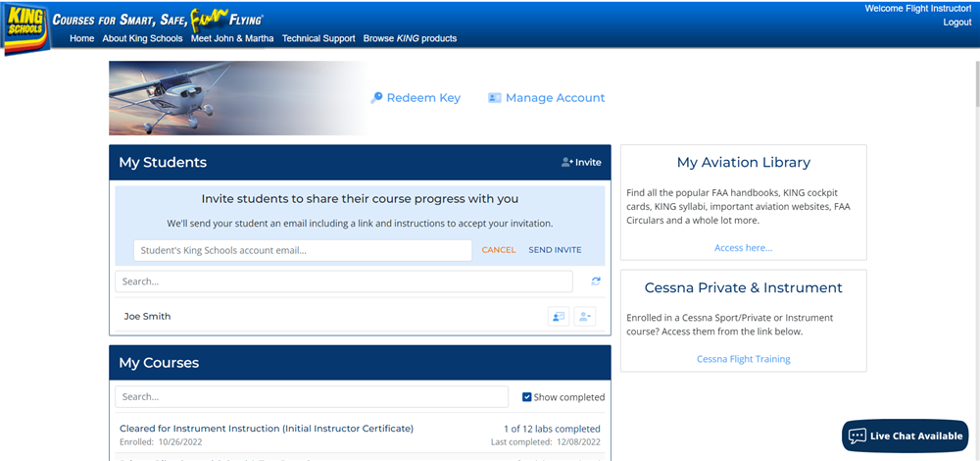Image resolution: width=980 pixels, height=461 pixels.
Task: Click the My Courses search box
Action: (312, 396)
